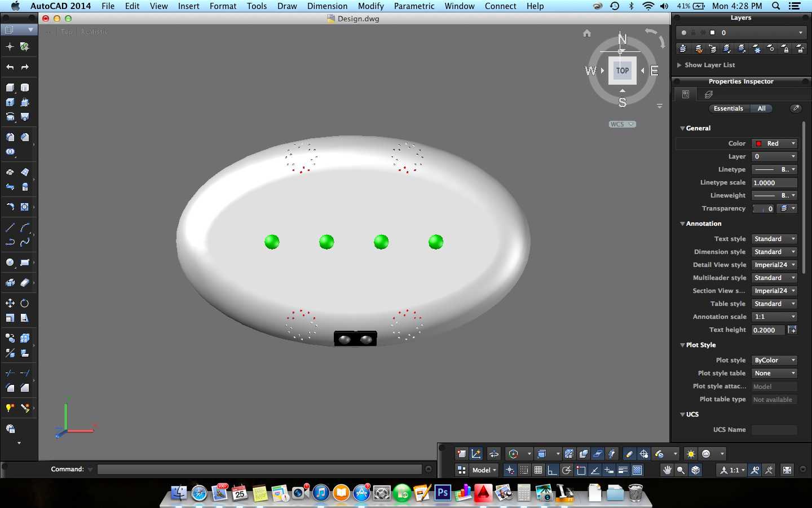
Task: Open the Plot style ByColor dropdown
Action: [x=775, y=360]
